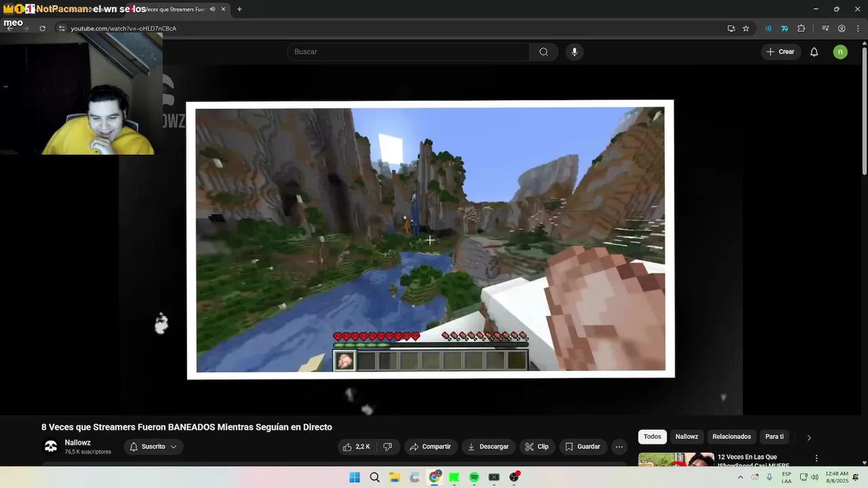Open volume control in the system tray
This screenshot has width=868, height=488.
click(814, 477)
